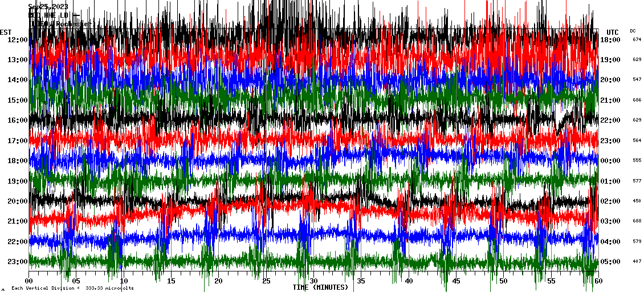Select the 22:00 EST trace label on the left axis

click(x=17, y=241)
